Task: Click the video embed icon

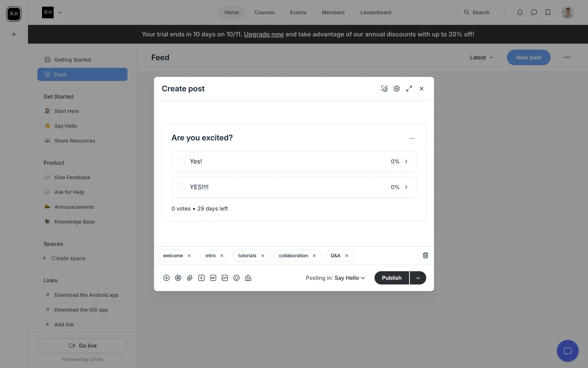Action: click(x=201, y=278)
